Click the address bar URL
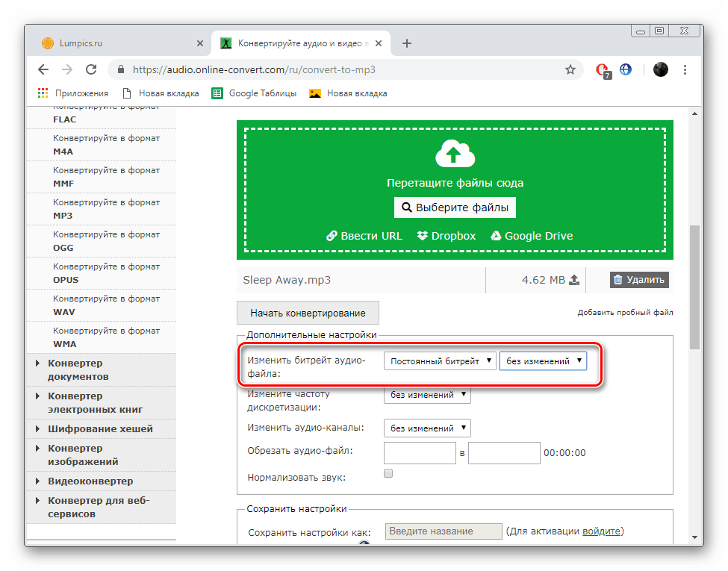The height and width of the screenshot is (571, 728). 254,69
